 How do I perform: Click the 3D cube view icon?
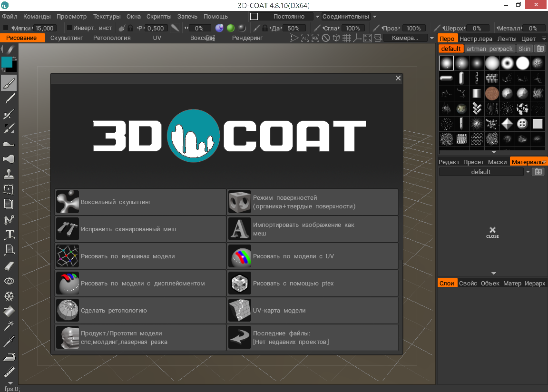point(336,38)
